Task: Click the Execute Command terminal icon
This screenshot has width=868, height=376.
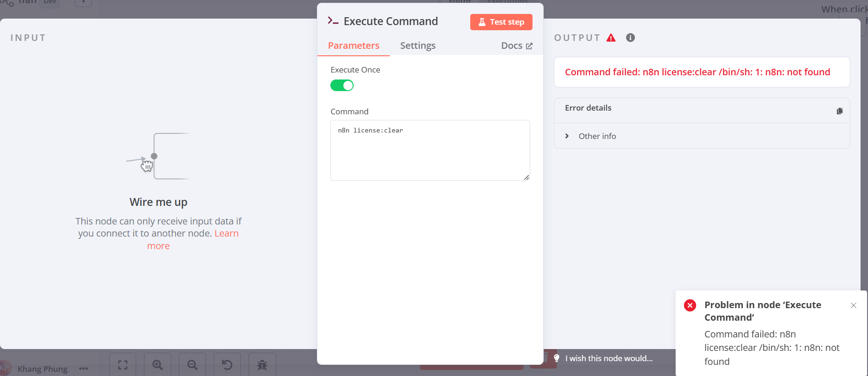Action: (x=333, y=21)
